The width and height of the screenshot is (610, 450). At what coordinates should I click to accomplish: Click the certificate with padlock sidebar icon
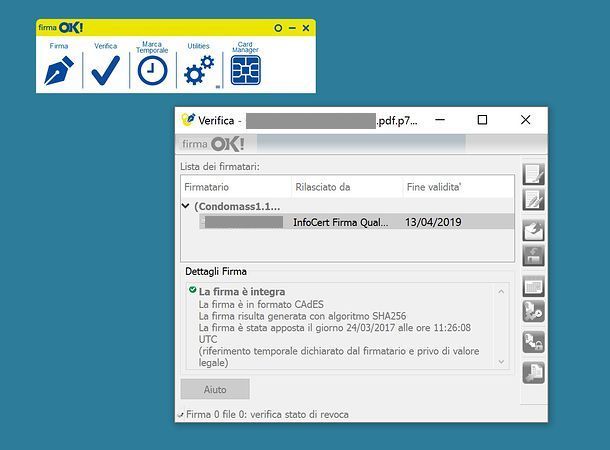tap(533, 342)
